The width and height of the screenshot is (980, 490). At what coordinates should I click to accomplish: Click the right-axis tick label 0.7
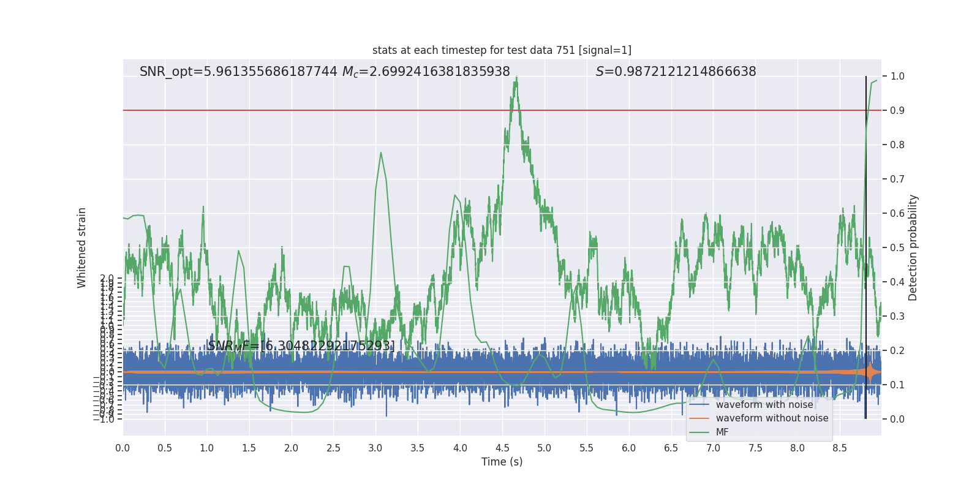[x=897, y=179]
